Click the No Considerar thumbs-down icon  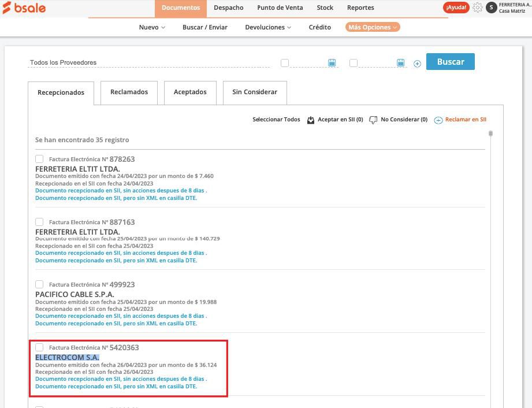pos(373,120)
